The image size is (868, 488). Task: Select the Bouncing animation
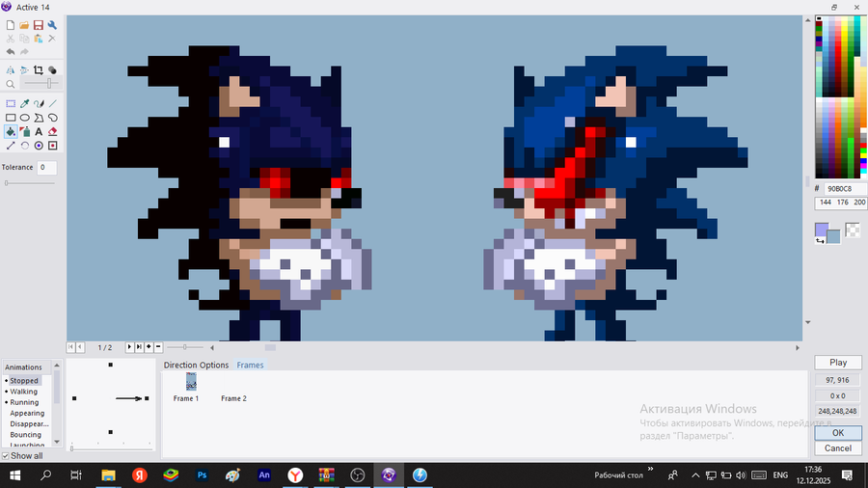pyautogui.click(x=25, y=435)
